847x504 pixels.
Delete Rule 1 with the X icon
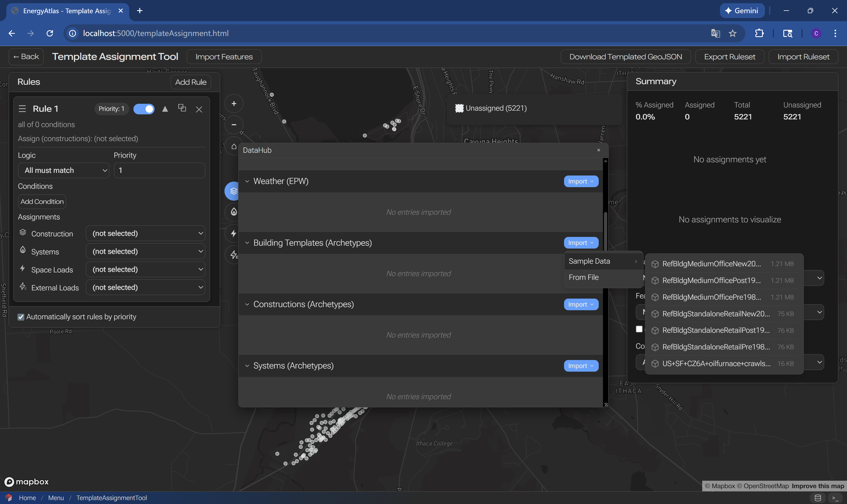(199, 109)
